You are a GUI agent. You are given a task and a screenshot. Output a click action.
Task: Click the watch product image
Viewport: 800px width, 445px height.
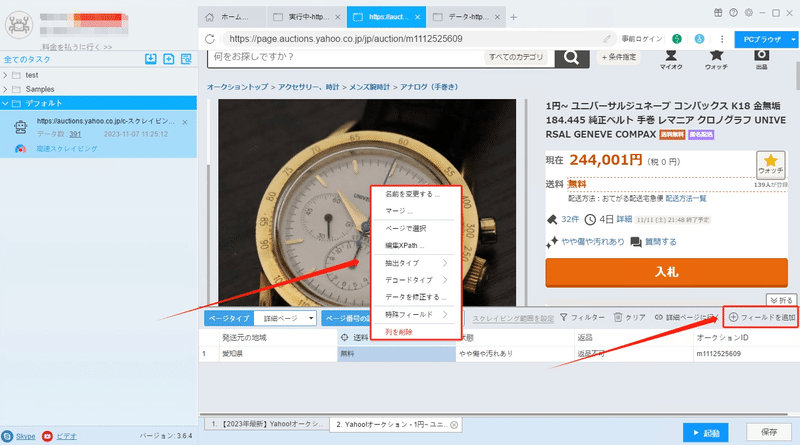[x=367, y=202]
